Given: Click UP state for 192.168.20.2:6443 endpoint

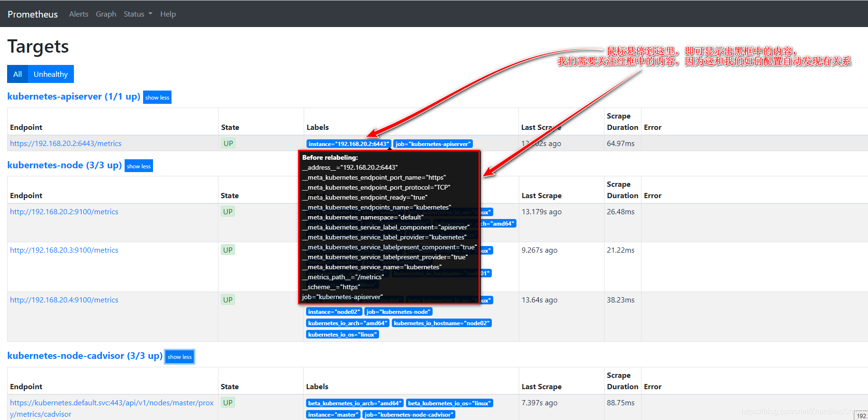Looking at the screenshot, I should 228,143.
